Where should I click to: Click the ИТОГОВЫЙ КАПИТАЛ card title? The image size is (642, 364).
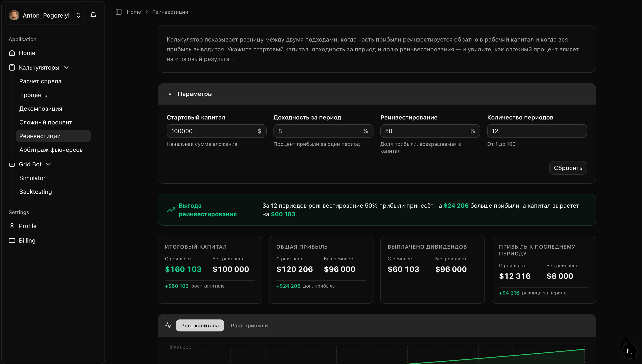196,247
